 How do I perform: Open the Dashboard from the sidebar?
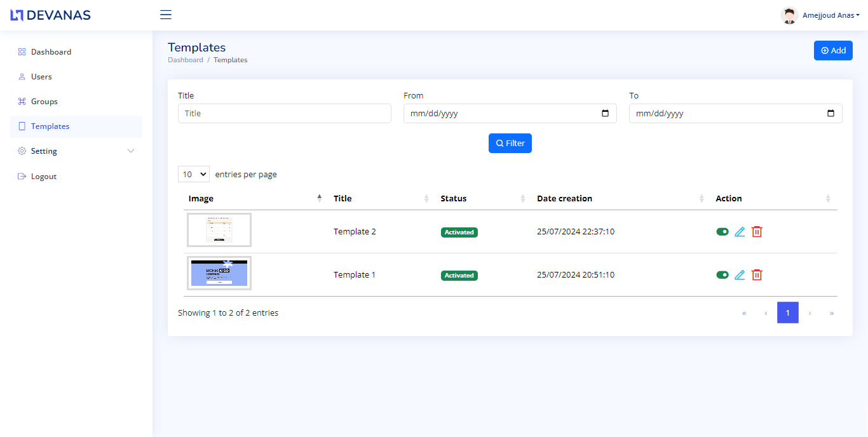click(51, 51)
